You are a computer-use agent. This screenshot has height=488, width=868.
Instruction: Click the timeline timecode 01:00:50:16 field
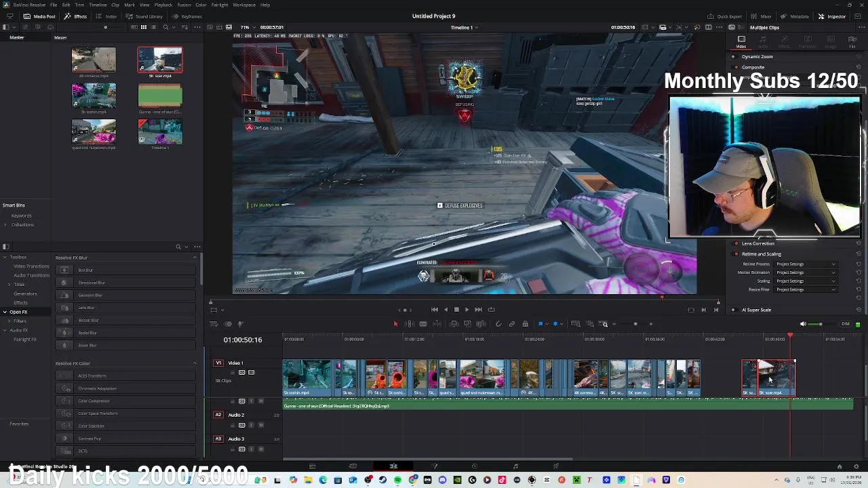point(243,340)
